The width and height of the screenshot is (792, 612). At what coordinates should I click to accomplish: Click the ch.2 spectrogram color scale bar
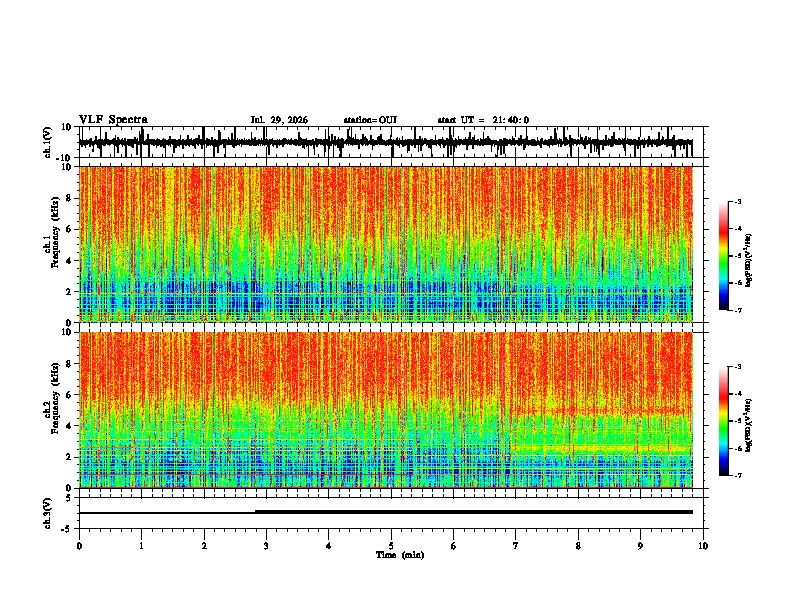coord(724,421)
